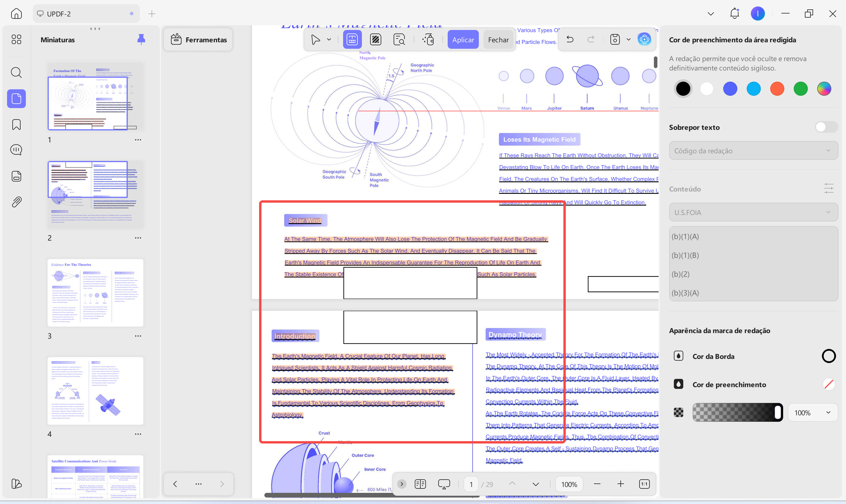Toggle the Sobrepor texto switch
Viewport: 846px width, 504px height.
click(826, 127)
